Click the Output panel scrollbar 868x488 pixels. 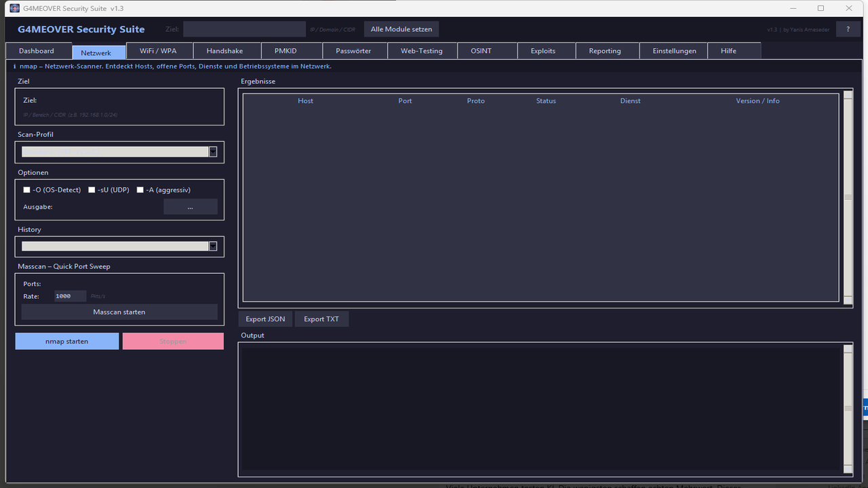click(x=848, y=409)
